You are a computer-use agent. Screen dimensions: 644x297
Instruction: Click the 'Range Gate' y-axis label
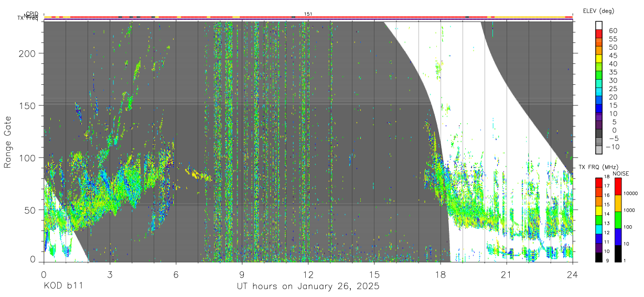pos(8,142)
